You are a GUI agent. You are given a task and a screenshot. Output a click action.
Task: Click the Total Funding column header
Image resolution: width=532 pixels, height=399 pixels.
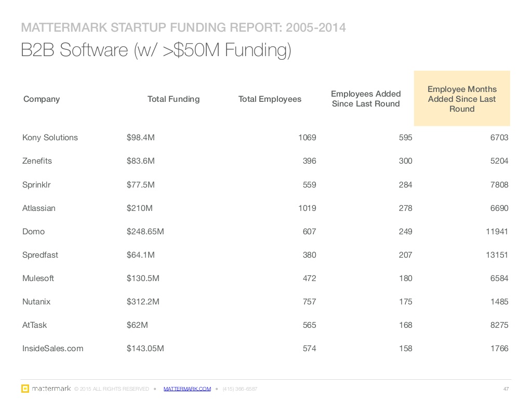click(x=174, y=99)
